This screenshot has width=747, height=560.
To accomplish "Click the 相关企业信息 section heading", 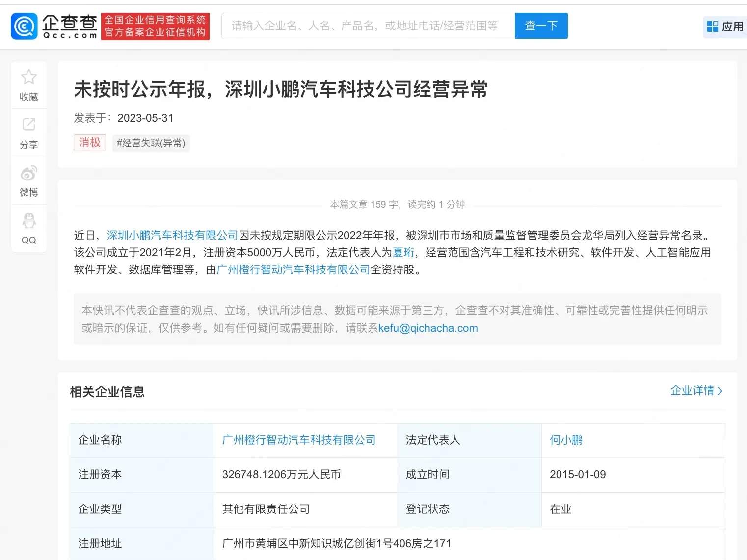I will (107, 392).
